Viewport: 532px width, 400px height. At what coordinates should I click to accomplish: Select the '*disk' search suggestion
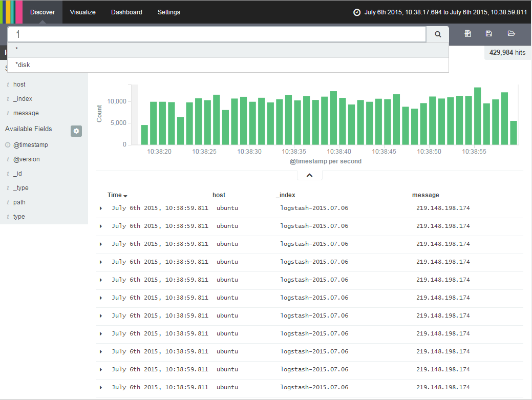click(x=228, y=65)
